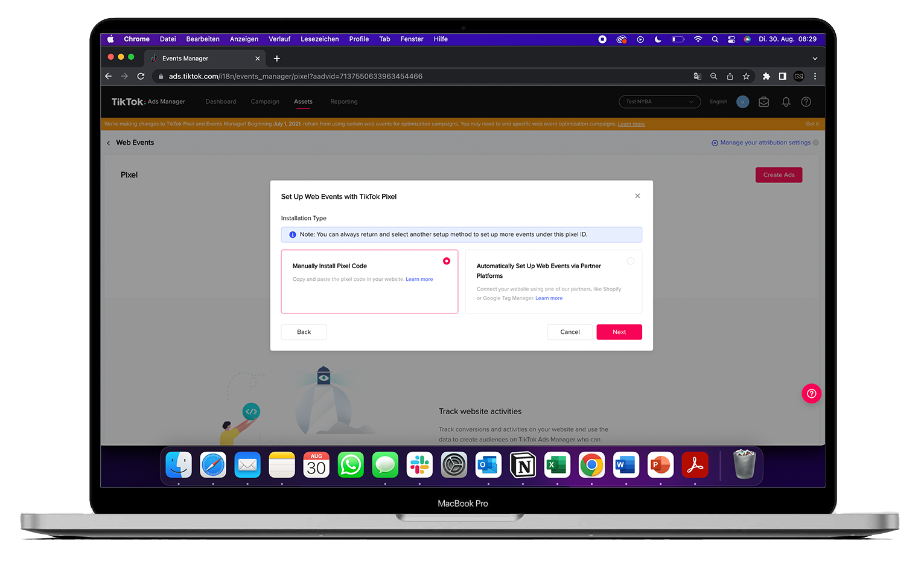Viewport: 924px width, 564px height.
Task: Open Manage your attribution settings link
Action: click(765, 143)
